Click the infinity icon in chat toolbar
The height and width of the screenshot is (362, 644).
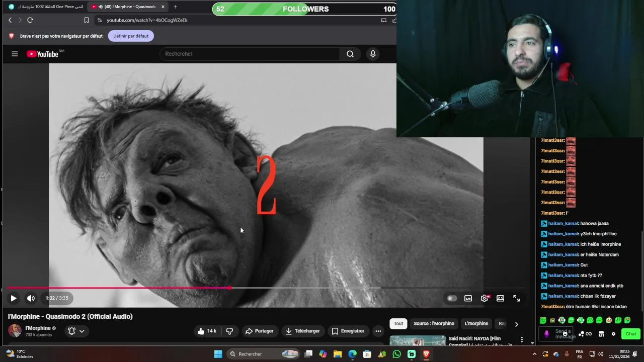point(589,334)
